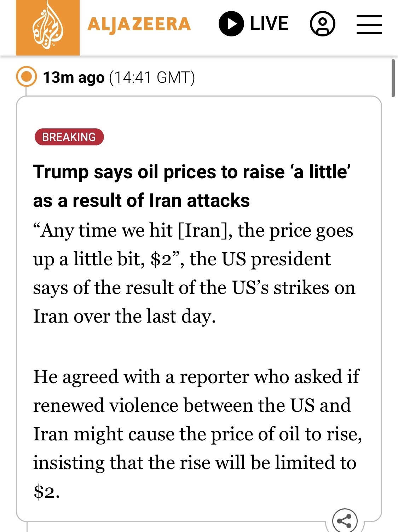Viewport: 398px width, 532px height.
Task: Click the 14:41 GMT time label
Action: point(152,77)
